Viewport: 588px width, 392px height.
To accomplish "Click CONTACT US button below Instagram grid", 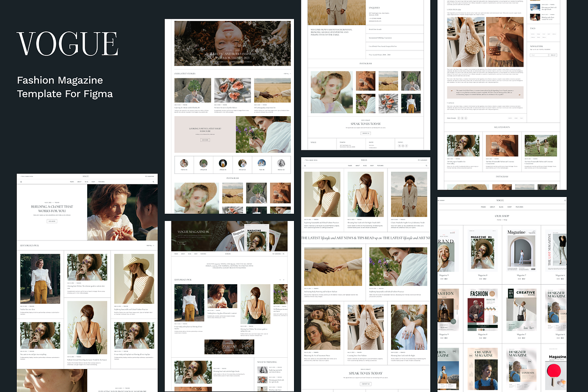I will point(366,133).
